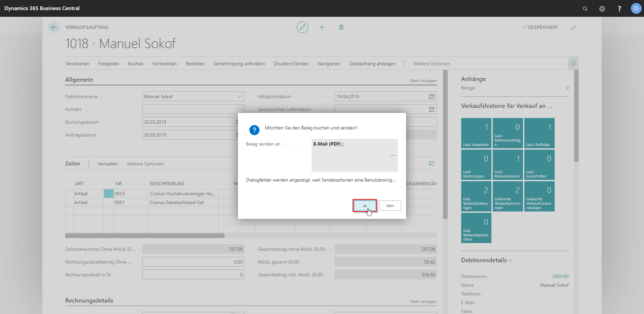Click Rechnungsrabatt in % input field
This screenshot has width=644, height=314.
(193, 275)
